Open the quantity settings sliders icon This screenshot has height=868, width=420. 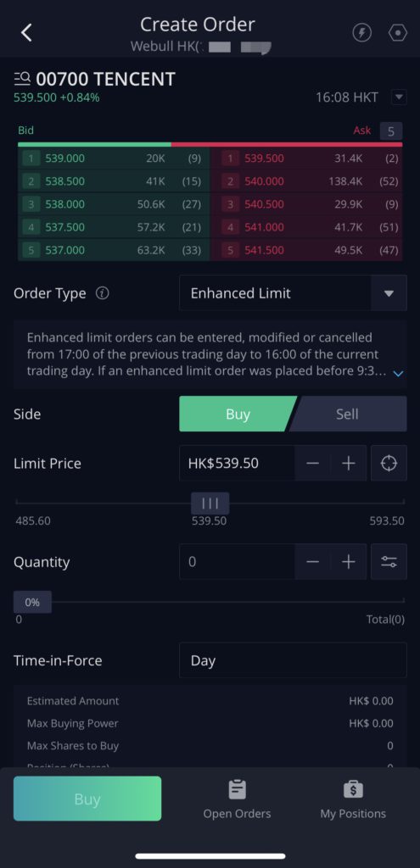pos(389,561)
